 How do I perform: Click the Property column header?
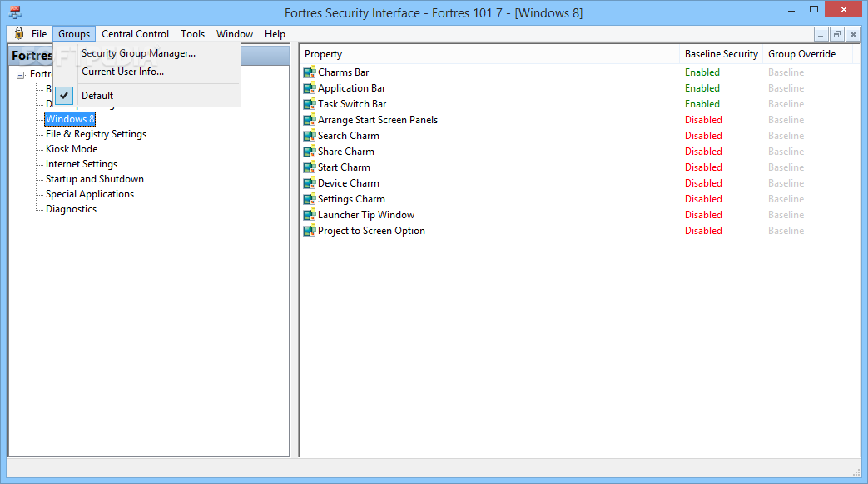489,54
